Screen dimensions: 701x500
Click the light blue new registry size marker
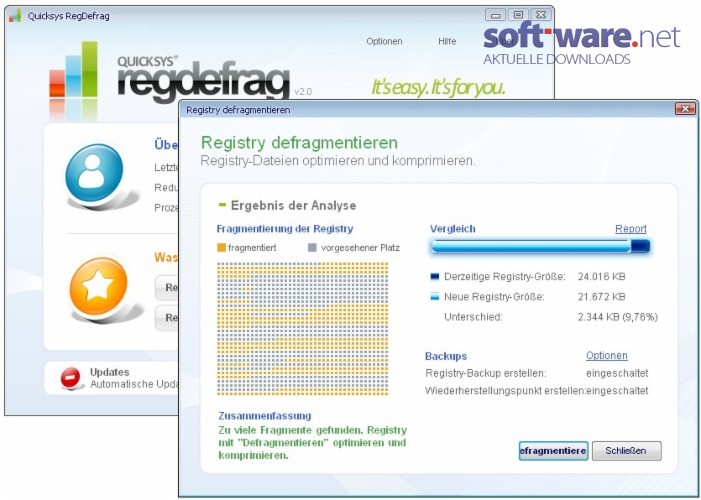(x=435, y=297)
